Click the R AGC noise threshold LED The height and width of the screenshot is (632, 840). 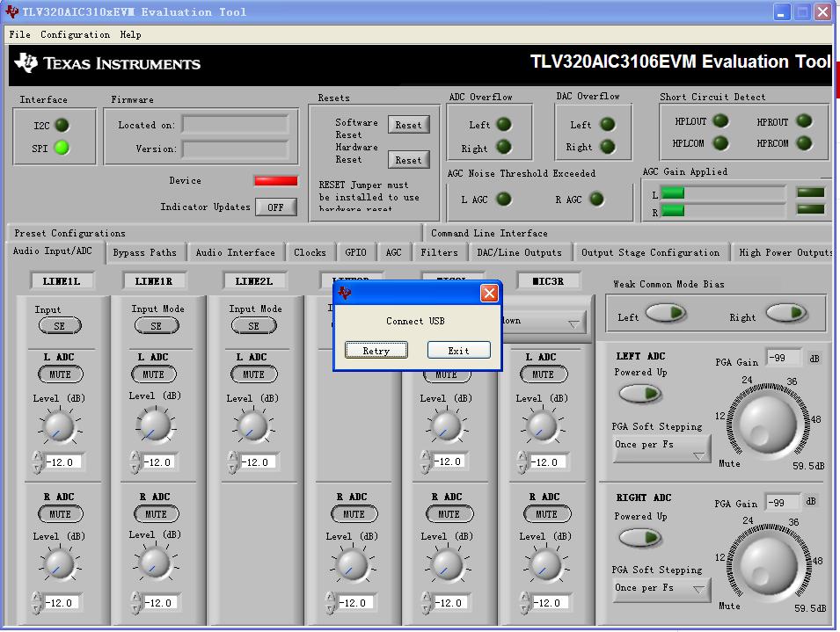coord(596,199)
